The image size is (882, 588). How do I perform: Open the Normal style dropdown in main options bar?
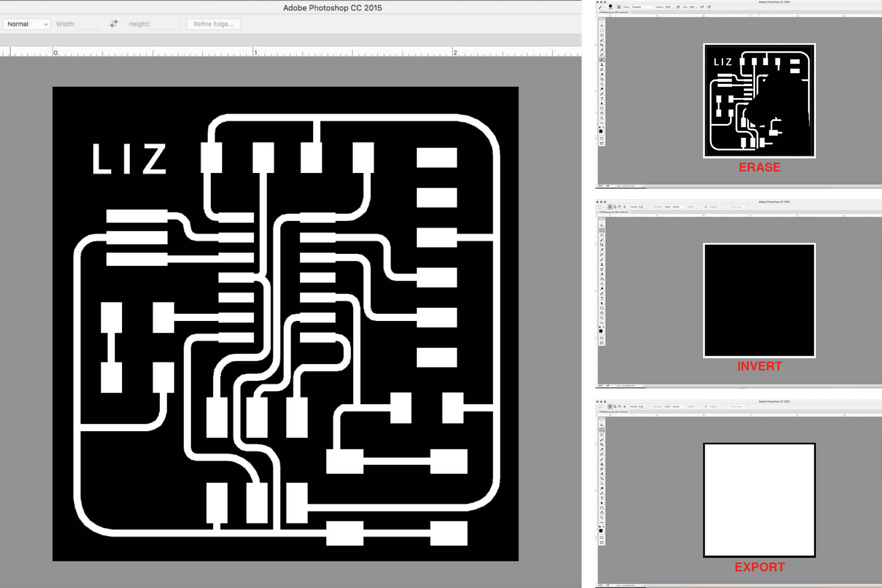coord(27,24)
